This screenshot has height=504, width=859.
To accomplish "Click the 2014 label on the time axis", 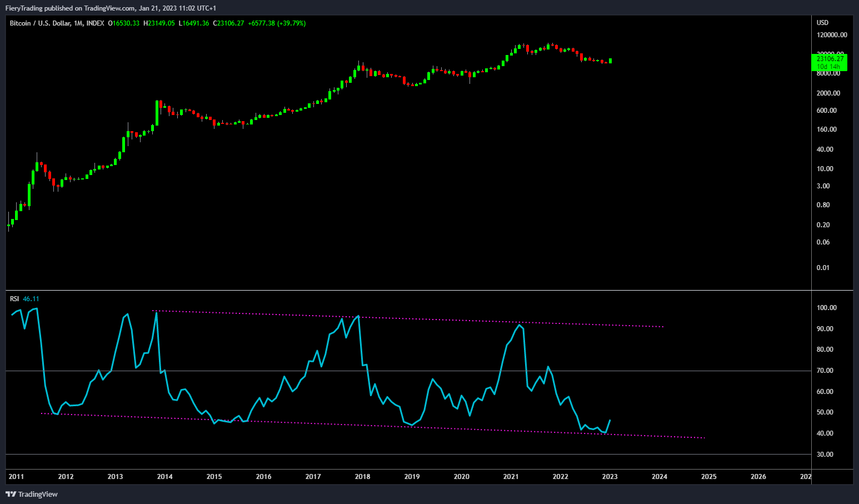I will 164,477.
